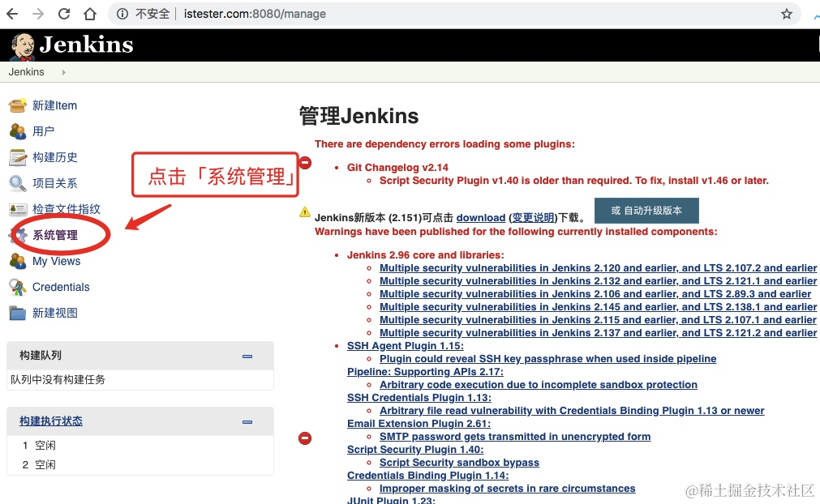This screenshot has width=820, height=504.
Task: Open 检查文件指纹 in the sidebar
Action: pyautogui.click(x=67, y=209)
